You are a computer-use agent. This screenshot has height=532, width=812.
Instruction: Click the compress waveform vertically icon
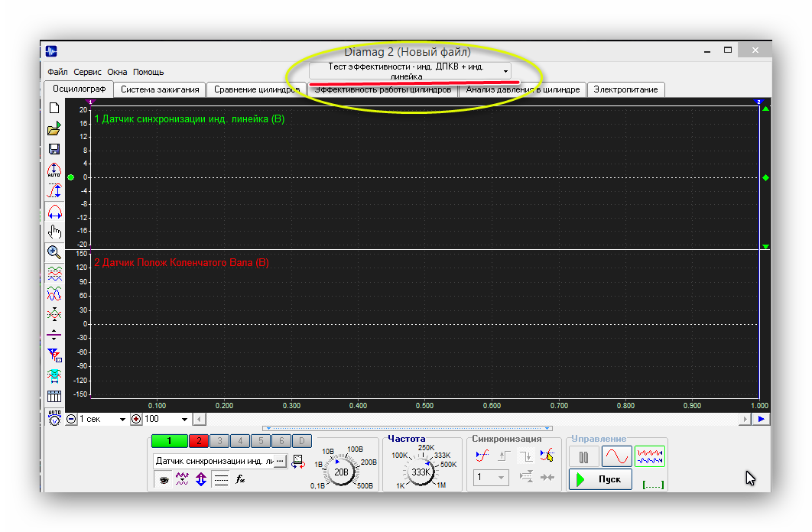coord(54,314)
